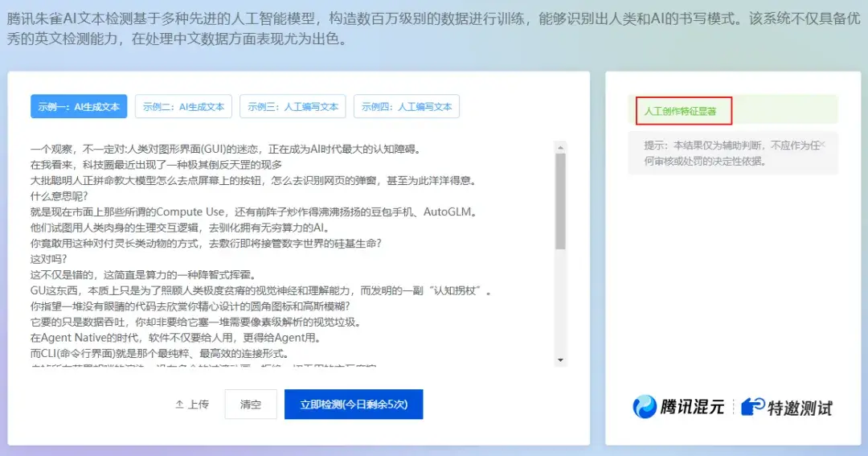Click the line starting 你竟敢用这种对付
Viewport: 868px width, 456px height.
[206, 243]
